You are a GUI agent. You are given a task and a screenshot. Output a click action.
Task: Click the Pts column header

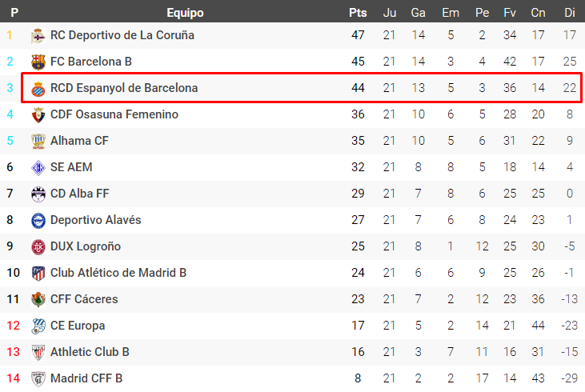pyautogui.click(x=358, y=13)
